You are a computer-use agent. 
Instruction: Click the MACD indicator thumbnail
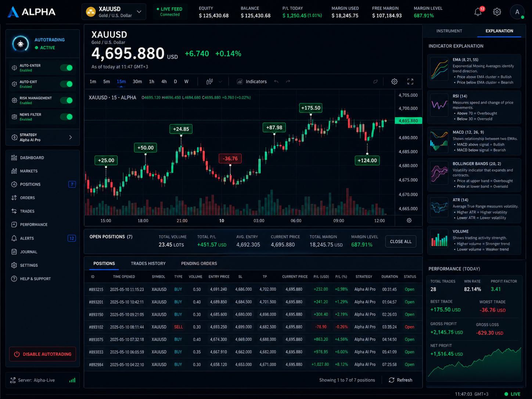pyautogui.click(x=439, y=141)
